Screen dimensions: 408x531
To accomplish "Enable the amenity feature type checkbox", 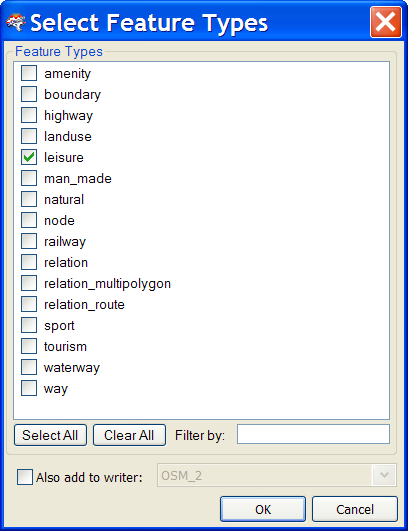I will pos(29,73).
